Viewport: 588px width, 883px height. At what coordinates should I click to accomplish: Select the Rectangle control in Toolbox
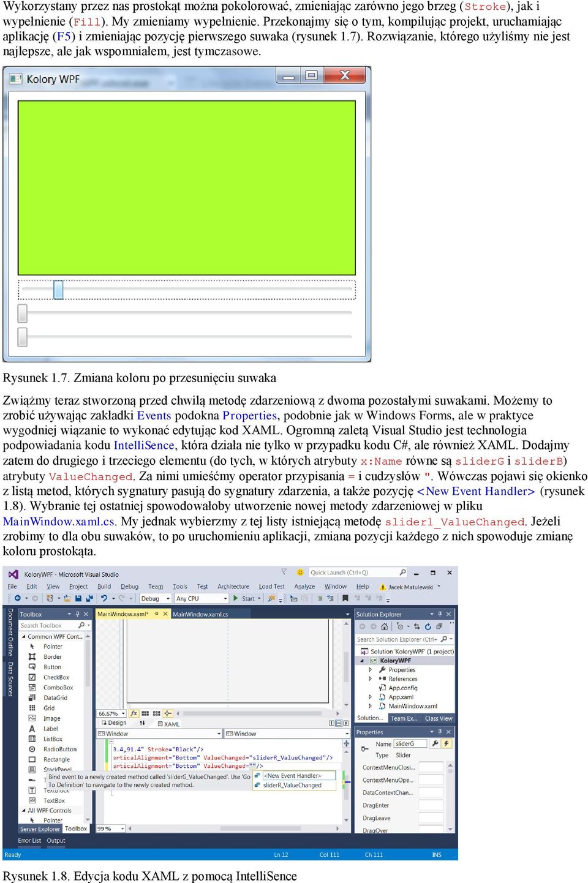coord(56,760)
